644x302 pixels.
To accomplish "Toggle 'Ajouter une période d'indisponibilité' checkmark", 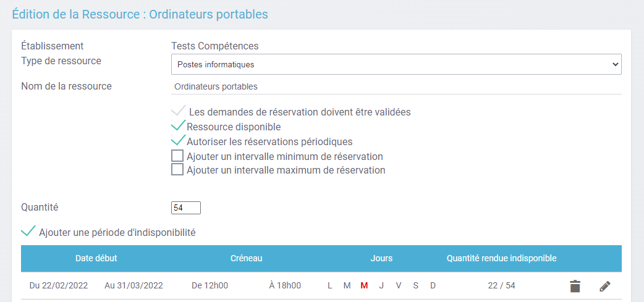I will point(28,232).
